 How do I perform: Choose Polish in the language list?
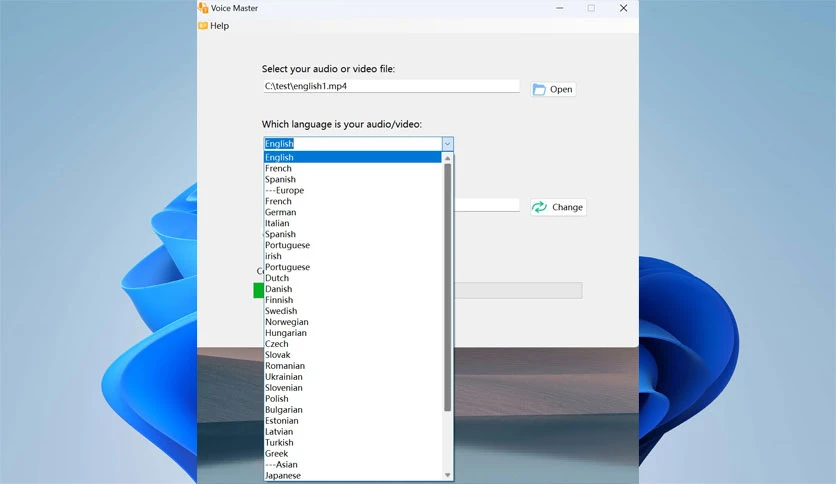(x=353, y=399)
